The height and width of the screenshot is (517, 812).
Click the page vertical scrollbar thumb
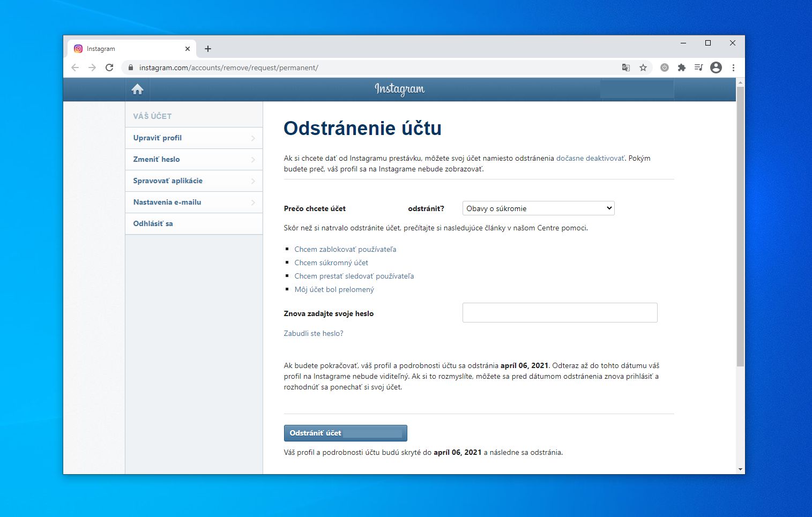tap(740, 226)
